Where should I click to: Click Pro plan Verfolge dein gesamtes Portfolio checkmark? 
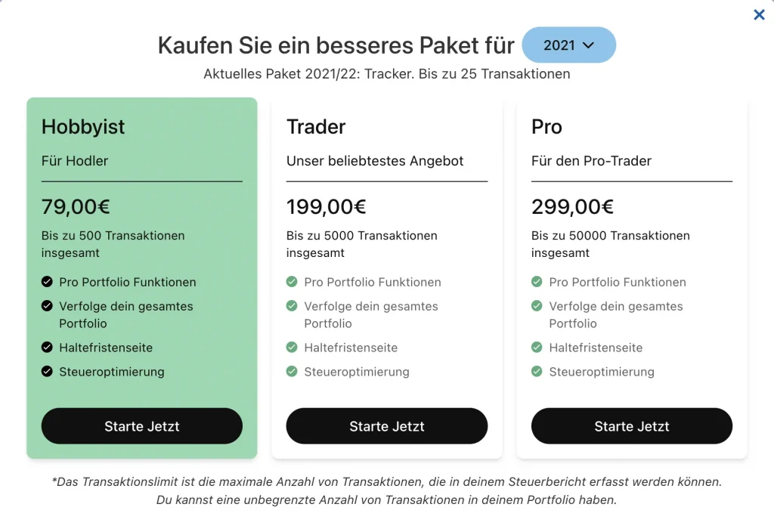click(537, 306)
